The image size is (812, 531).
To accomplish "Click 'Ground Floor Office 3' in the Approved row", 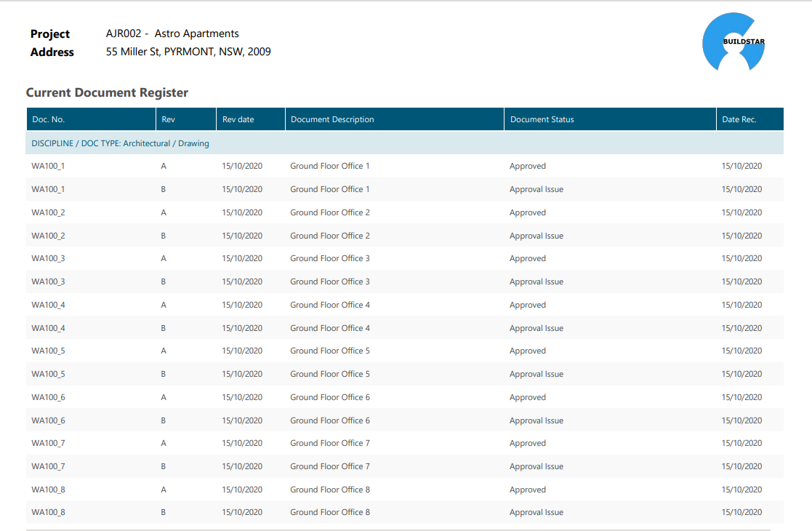I will click(330, 258).
